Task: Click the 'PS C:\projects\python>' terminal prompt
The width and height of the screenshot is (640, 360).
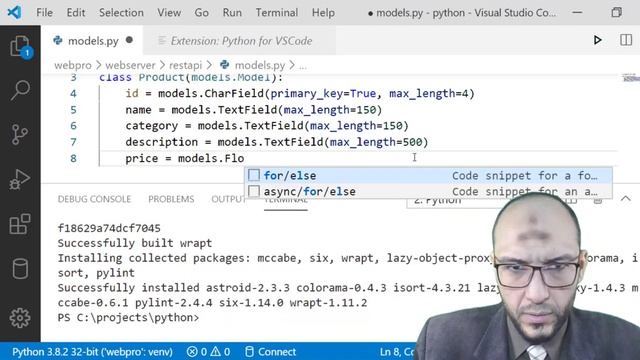Action: point(128,318)
